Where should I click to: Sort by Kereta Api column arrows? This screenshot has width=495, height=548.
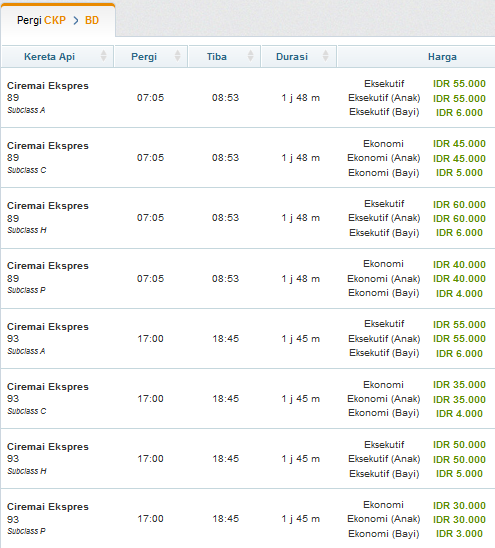click(103, 56)
